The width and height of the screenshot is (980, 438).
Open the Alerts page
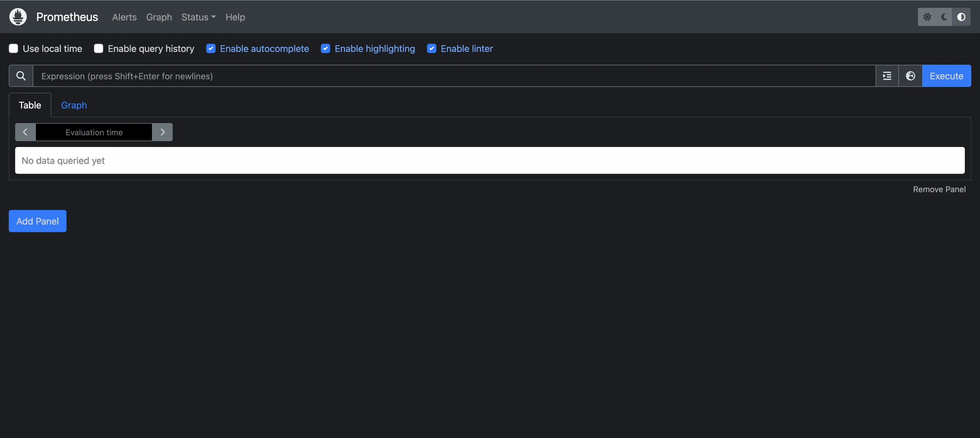tap(124, 17)
